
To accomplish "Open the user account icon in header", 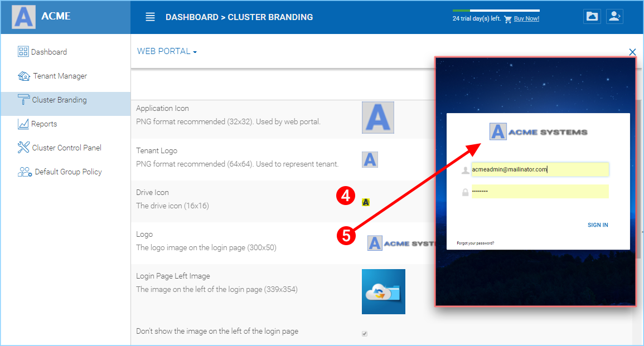I will pyautogui.click(x=614, y=16).
